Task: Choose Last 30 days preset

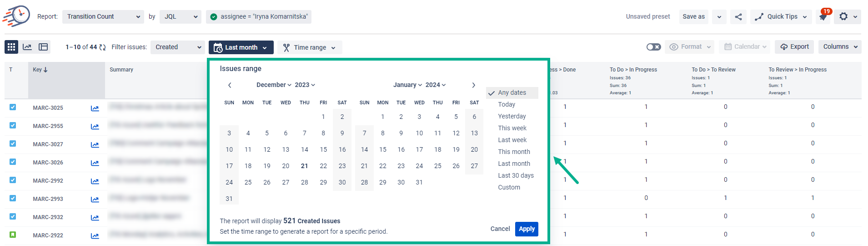Action: 516,175
